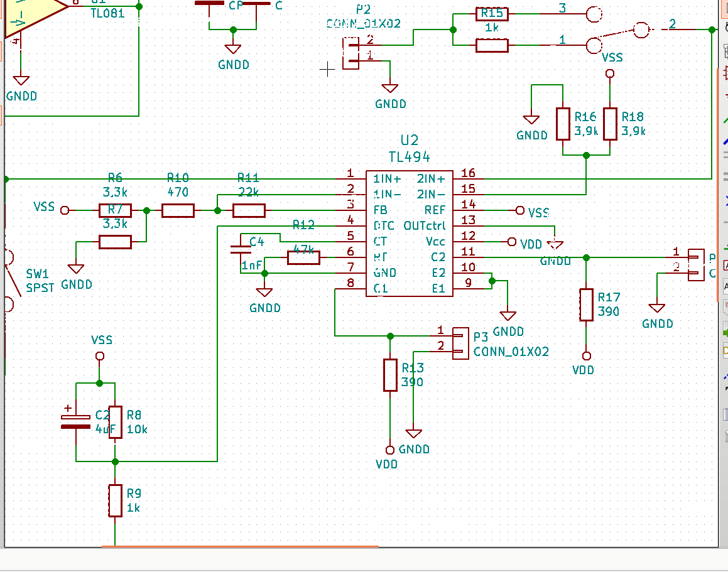
Task: Select the P2 connector symbol
Action: (x=351, y=53)
